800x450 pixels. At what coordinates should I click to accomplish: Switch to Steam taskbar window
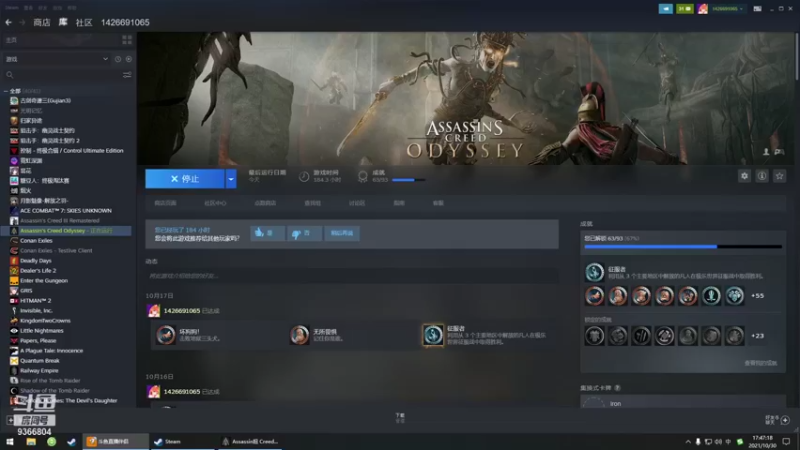pyautogui.click(x=182, y=442)
